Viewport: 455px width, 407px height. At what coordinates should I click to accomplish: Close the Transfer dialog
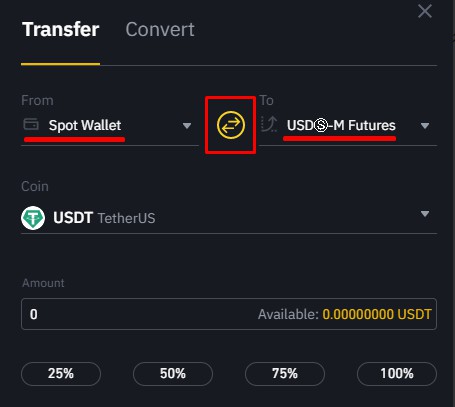click(425, 11)
